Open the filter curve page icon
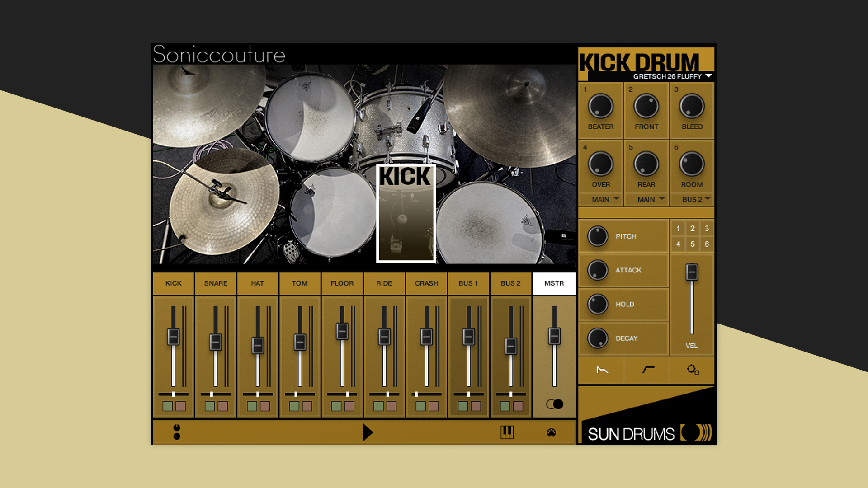Screen dimensions: 868x488 (648, 370)
